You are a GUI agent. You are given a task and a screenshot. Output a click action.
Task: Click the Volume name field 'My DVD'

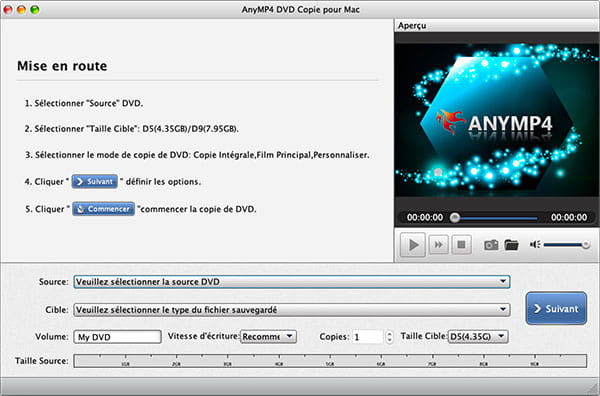(x=117, y=337)
